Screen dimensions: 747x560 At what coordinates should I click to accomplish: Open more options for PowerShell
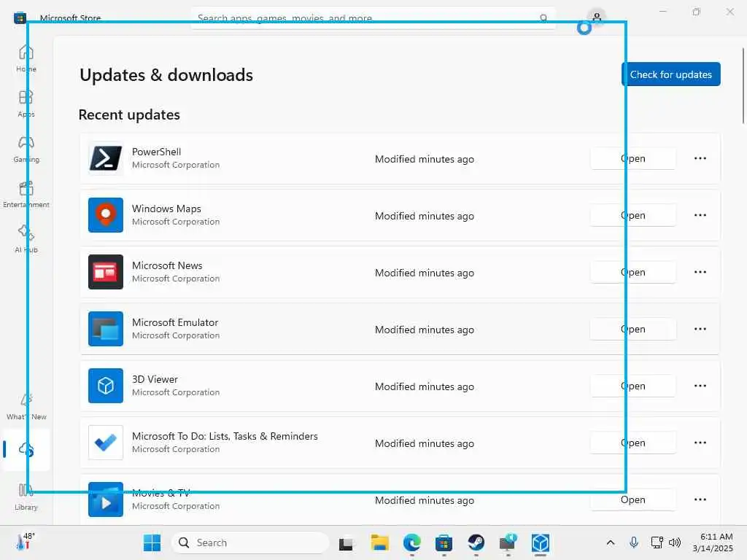tap(700, 158)
